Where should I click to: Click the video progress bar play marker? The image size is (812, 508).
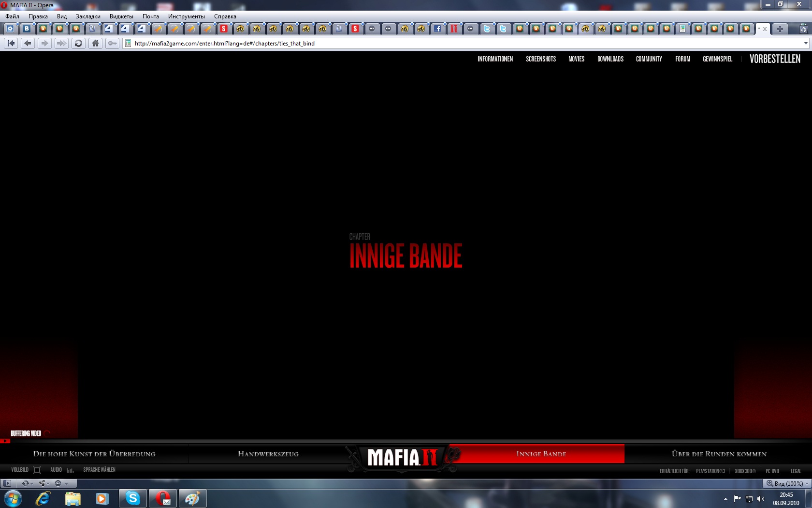5,441
